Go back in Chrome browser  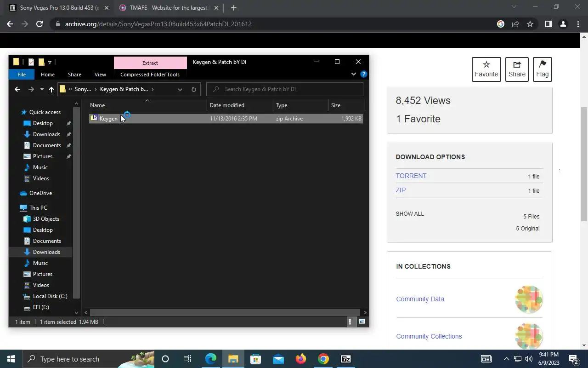click(x=10, y=24)
